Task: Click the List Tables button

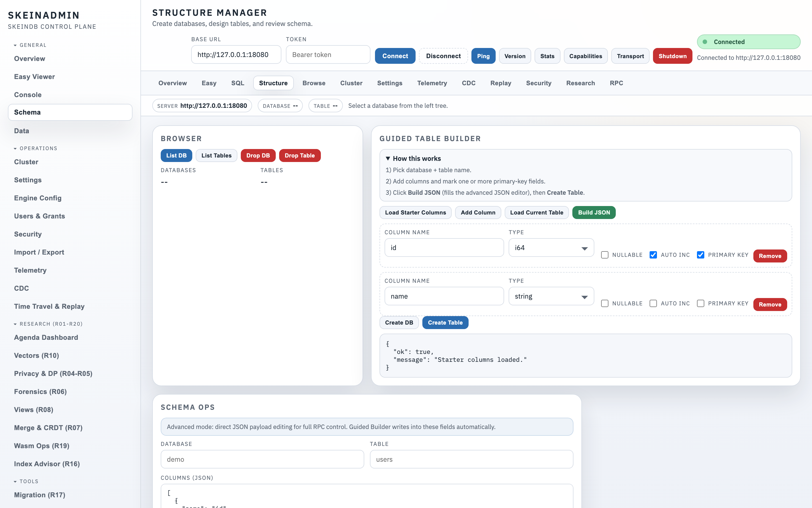Action: click(x=217, y=156)
